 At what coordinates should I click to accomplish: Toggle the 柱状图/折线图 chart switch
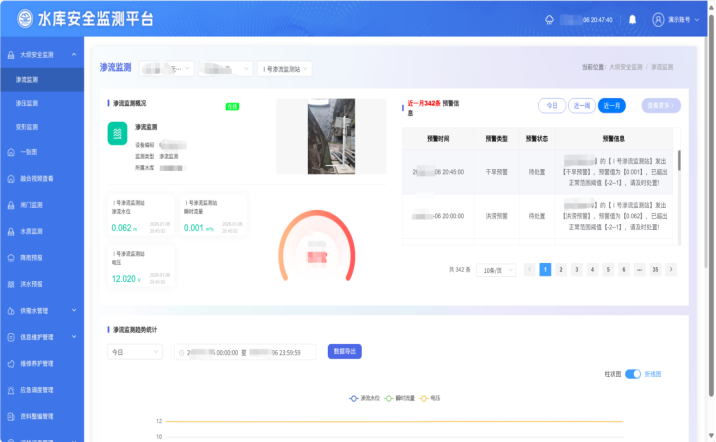coord(632,374)
